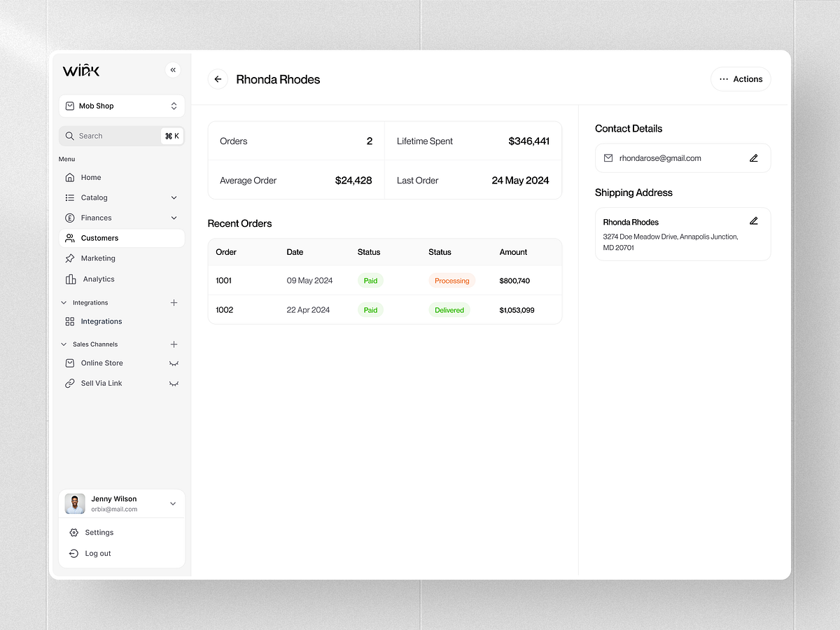Click the edit pencil beside the email address

click(x=753, y=157)
